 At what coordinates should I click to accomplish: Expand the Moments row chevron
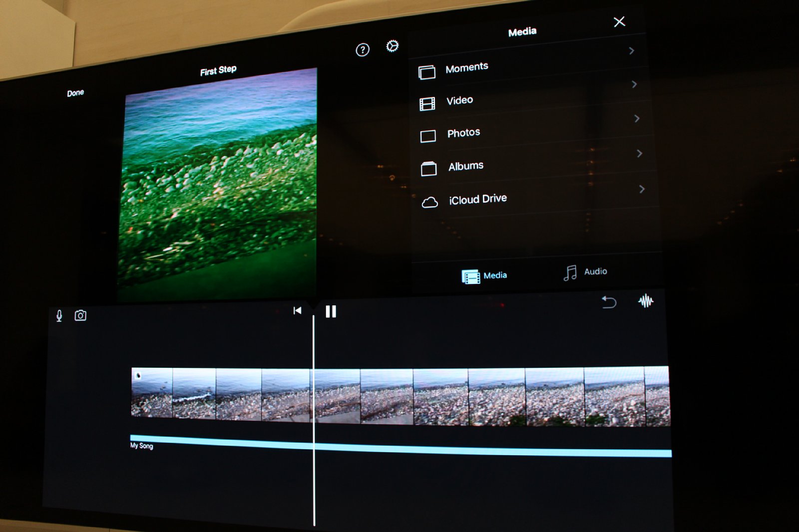point(631,51)
